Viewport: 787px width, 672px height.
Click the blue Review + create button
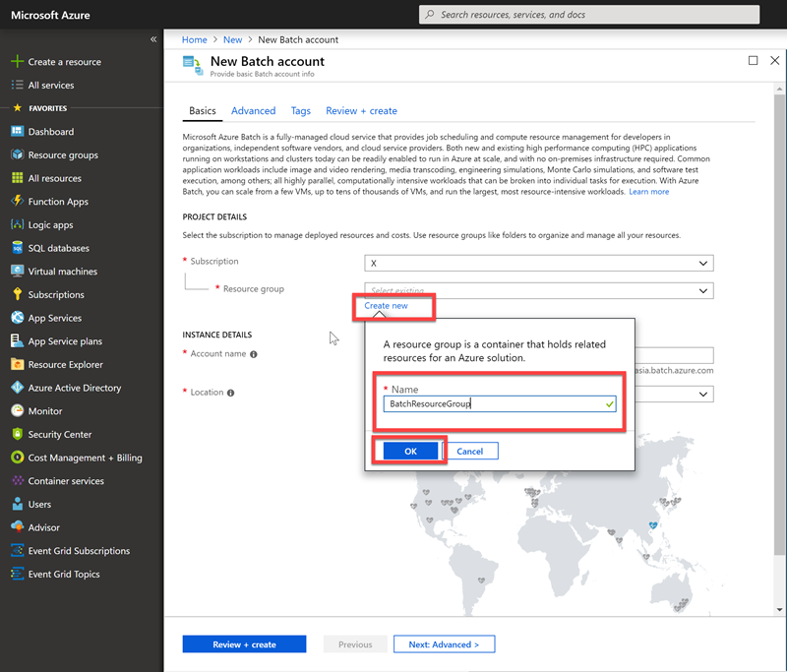click(x=244, y=644)
